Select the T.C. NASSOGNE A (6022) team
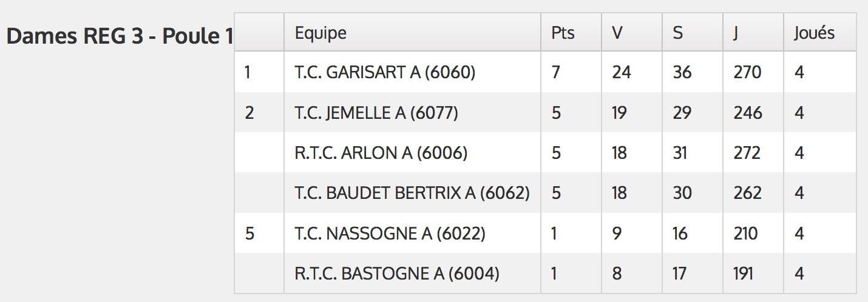 click(390, 233)
